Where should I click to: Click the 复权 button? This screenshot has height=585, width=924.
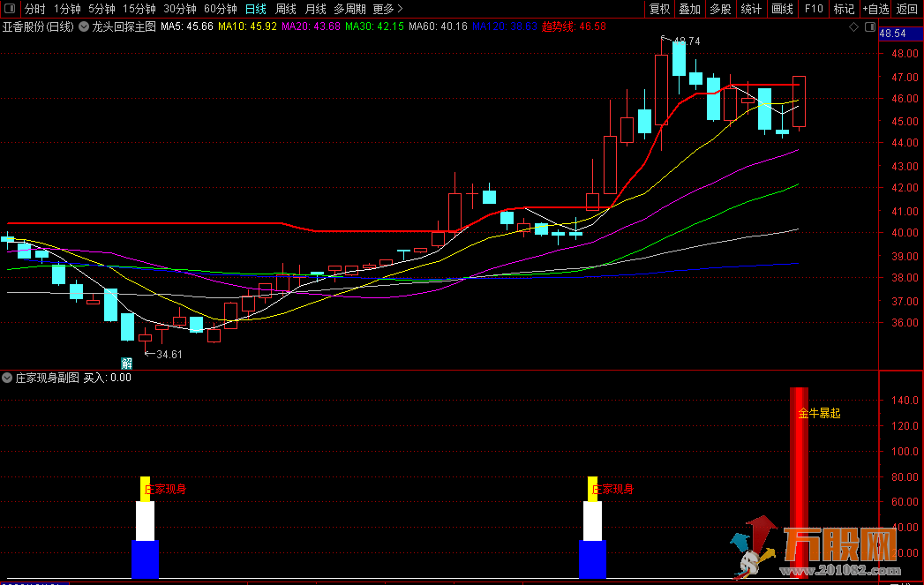659,9
